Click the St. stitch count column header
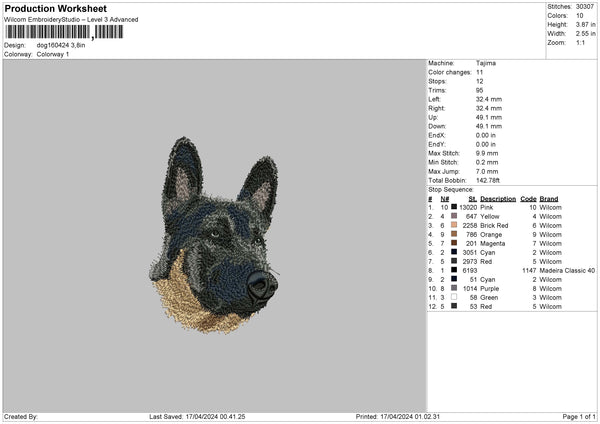 coord(472,198)
